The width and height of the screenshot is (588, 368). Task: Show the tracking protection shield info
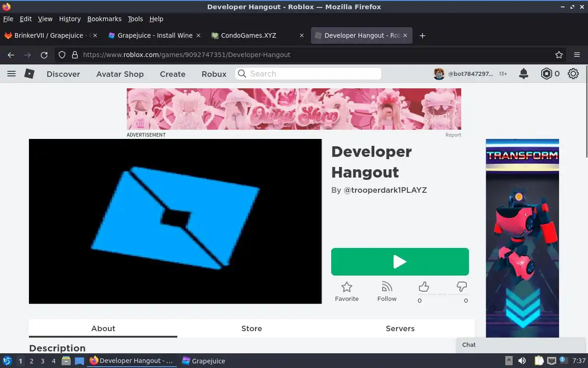click(x=62, y=55)
